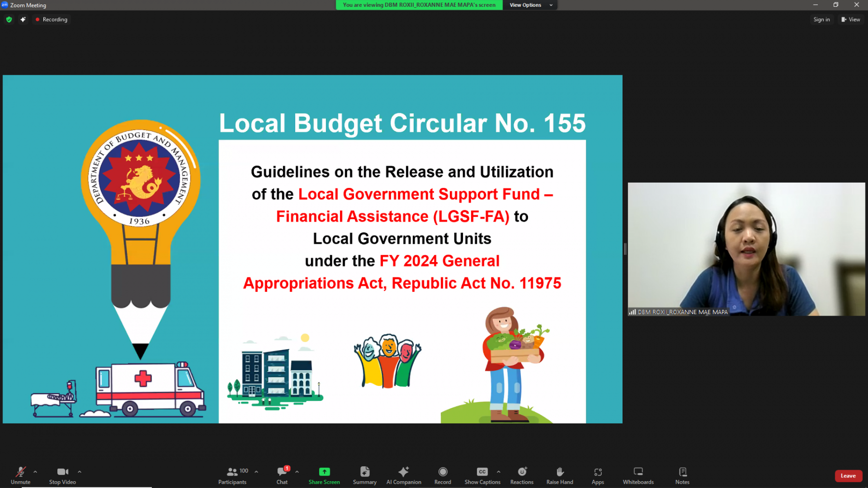Start Record in toolbar
This screenshot has height=488, width=868.
[x=443, y=475]
